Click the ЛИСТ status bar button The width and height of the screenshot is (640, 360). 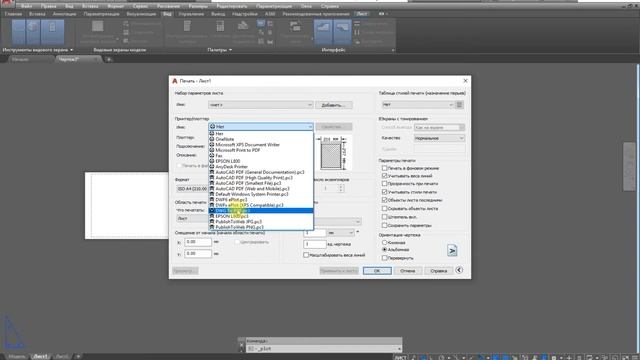(400, 358)
